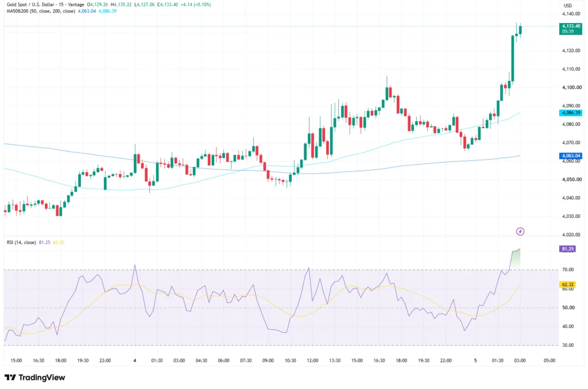Click the 07:30 time axis label
588x389 pixels.
246,360
